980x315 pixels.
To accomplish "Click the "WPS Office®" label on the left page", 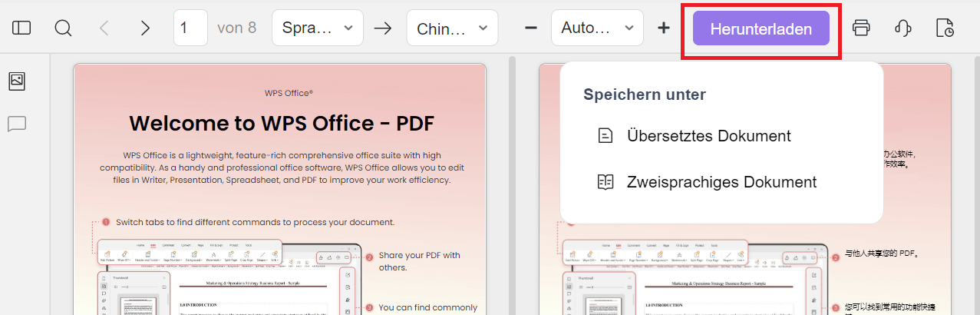I will coord(289,92).
